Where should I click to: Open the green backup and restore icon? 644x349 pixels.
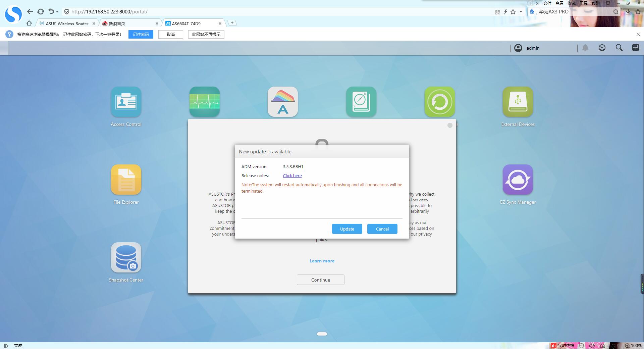point(439,102)
